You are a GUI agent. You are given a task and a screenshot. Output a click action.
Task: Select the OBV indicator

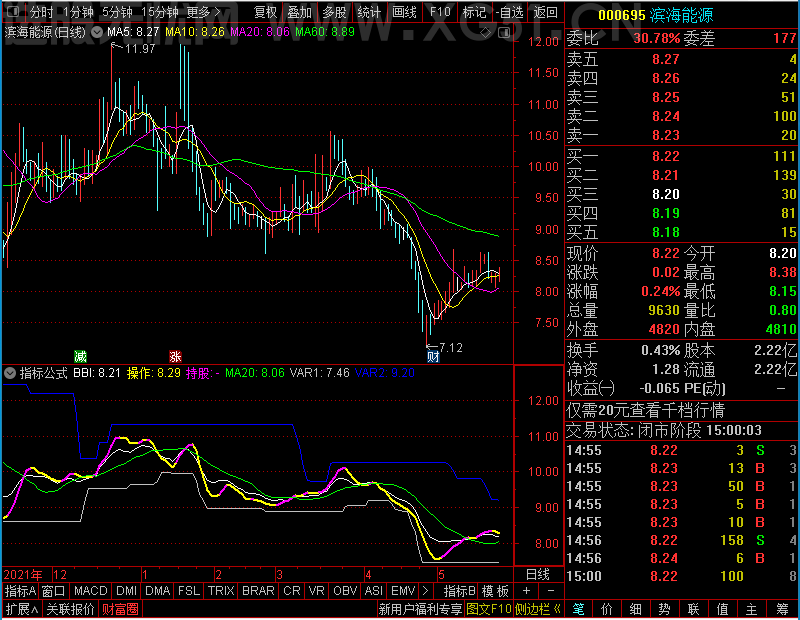click(x=345, y=591)
